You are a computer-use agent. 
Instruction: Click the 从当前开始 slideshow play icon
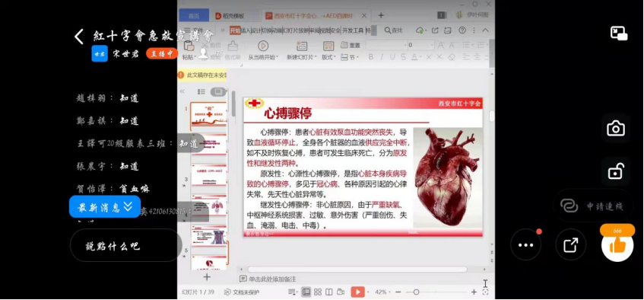[263, 46]
